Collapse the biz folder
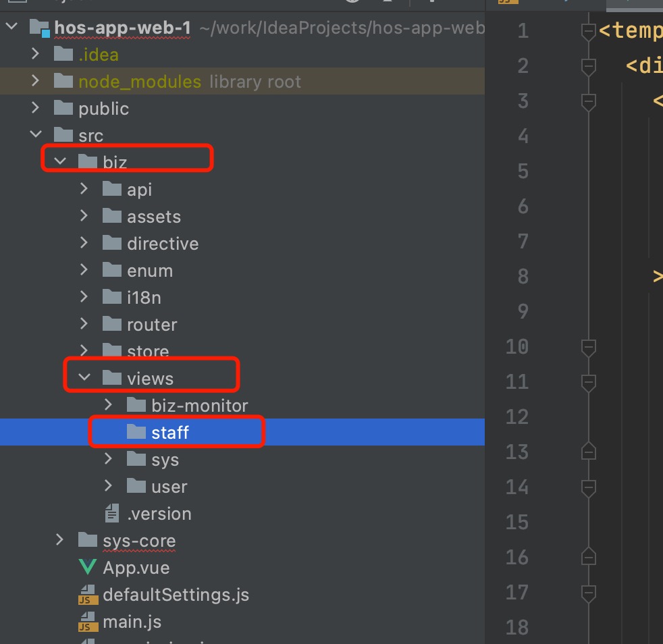663x644 pixels. tap(60, 162)
